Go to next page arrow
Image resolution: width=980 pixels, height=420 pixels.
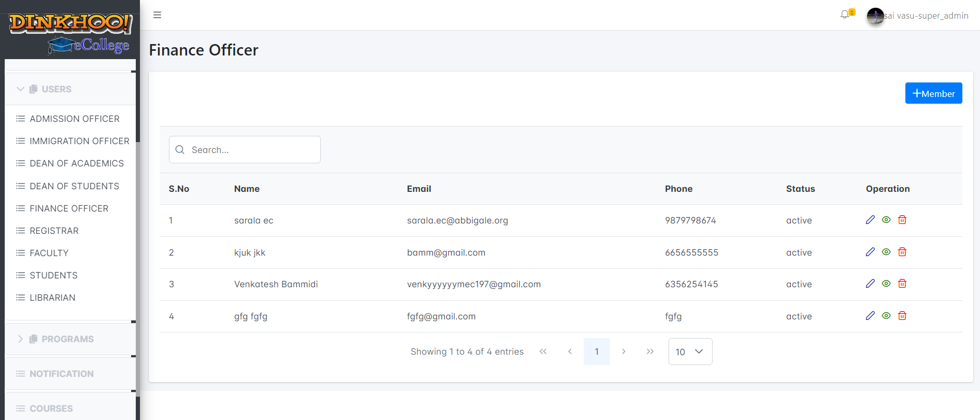623,352
